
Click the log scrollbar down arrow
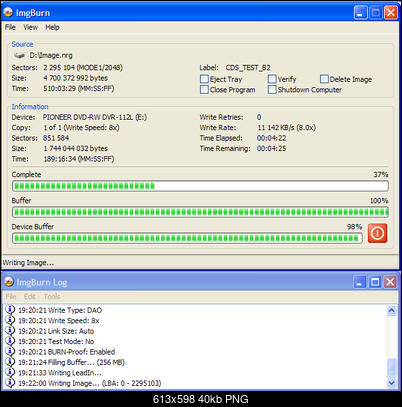point(391,383)
